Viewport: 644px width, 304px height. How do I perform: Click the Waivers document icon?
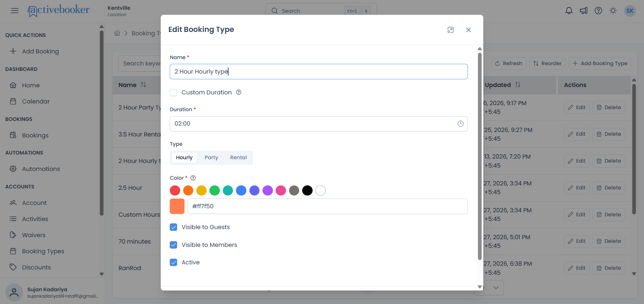click(13, 235)
